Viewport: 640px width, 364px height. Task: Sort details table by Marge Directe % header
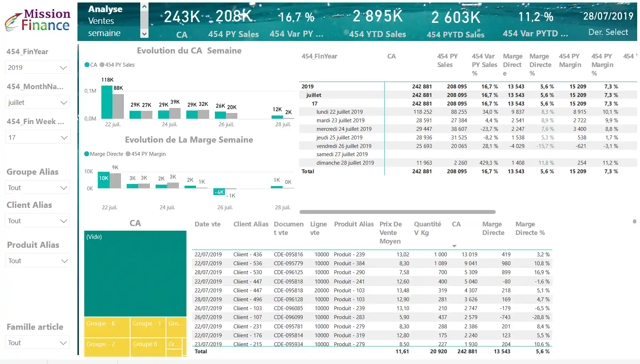(x=530, y=229)
